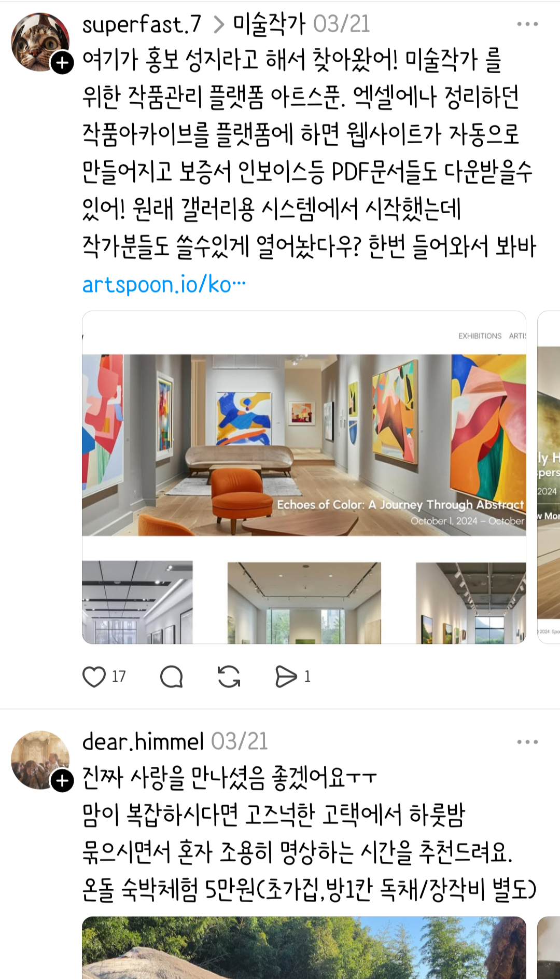Tap the repost arrows icon
560x979 pixels.
(229, 677)
